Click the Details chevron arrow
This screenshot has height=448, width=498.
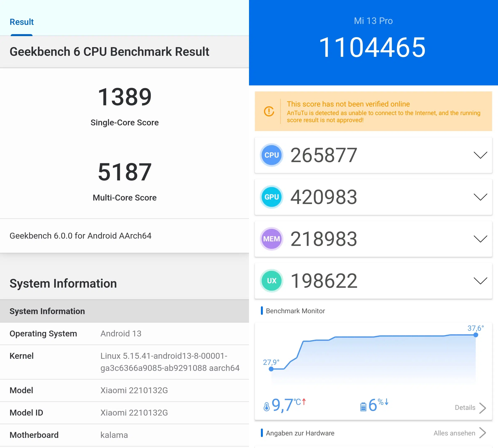482,408
